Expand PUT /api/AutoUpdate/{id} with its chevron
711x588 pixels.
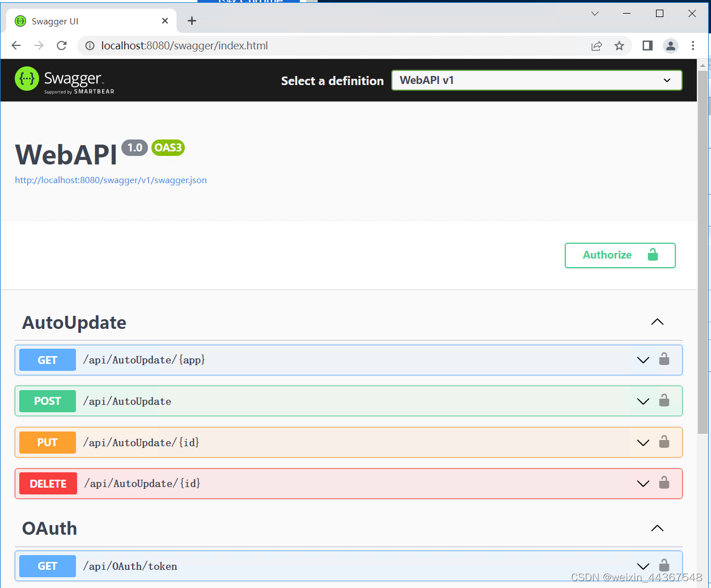(643, 443)
